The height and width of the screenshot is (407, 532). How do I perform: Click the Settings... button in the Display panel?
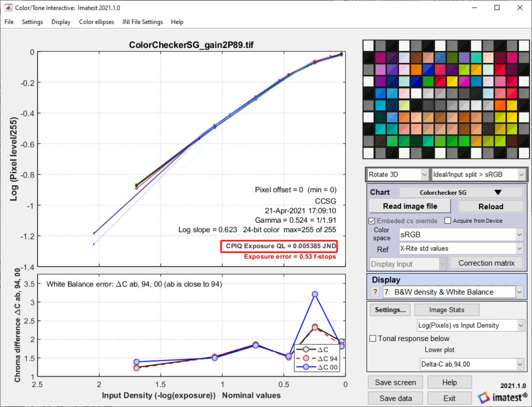(x=390, y=309)
